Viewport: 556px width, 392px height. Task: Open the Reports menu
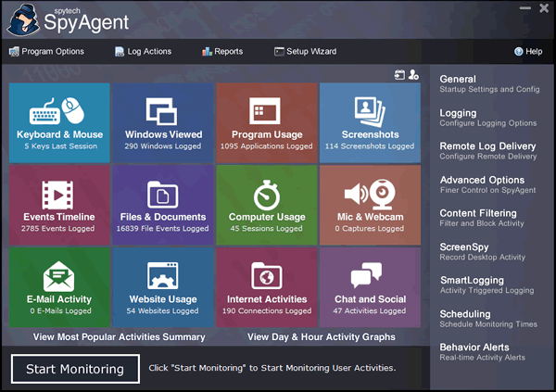[x=222, y=52]
